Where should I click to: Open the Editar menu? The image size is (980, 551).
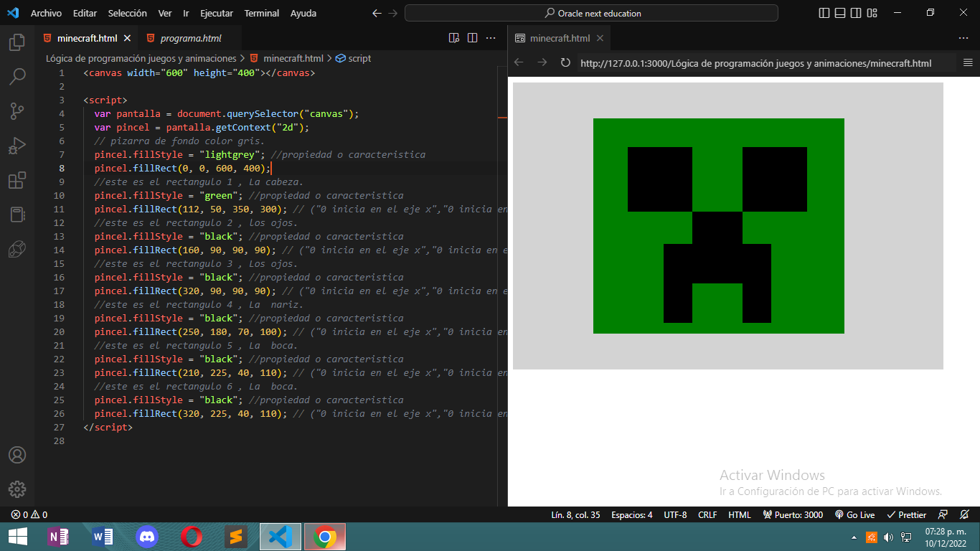pyautogui.click(x=85, y=13)
